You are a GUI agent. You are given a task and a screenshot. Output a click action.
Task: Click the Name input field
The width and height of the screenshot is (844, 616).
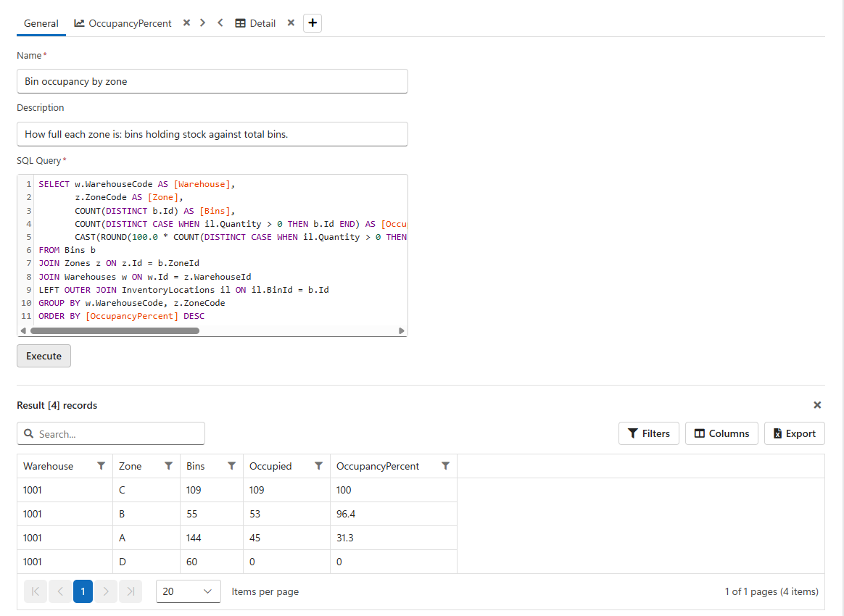tap(212, 81)
